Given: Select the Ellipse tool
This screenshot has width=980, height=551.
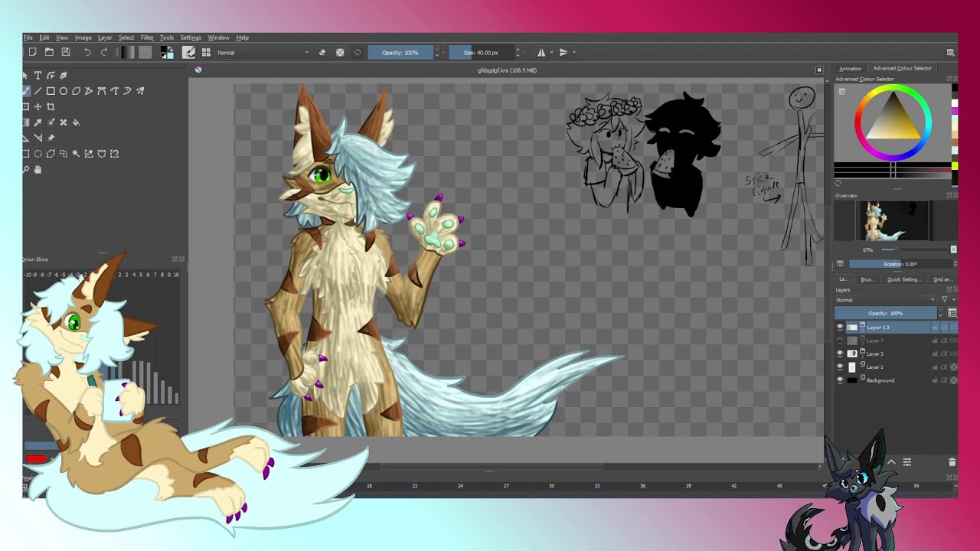Looking at the screenshot, I should pos(64,91).
